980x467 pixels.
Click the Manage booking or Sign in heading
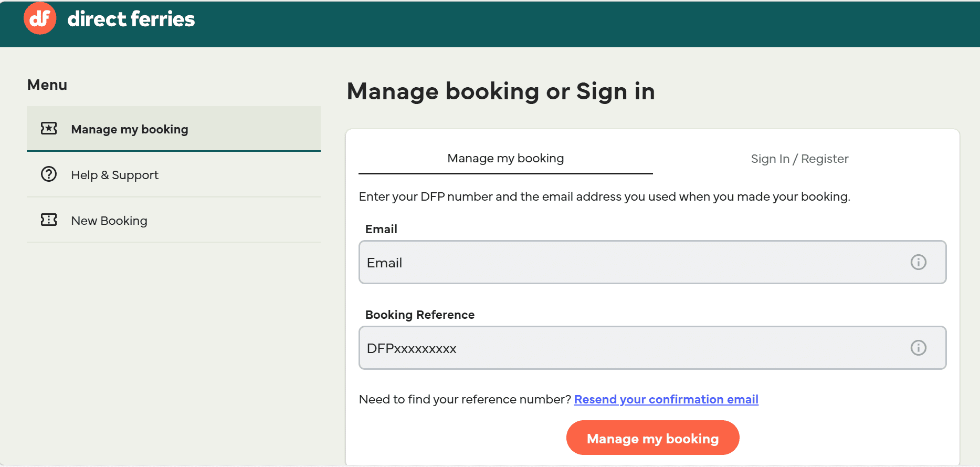[x=501, y=91]
